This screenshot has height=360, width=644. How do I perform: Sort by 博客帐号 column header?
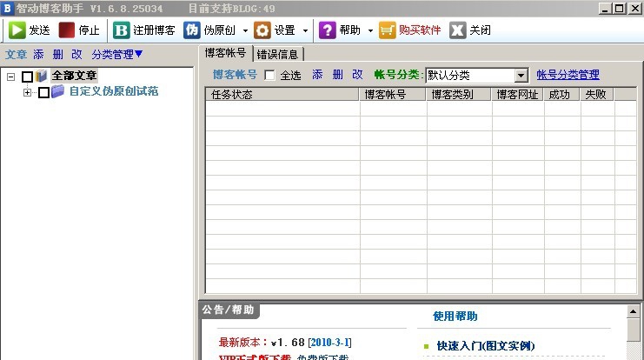click(x=393, y=95)
